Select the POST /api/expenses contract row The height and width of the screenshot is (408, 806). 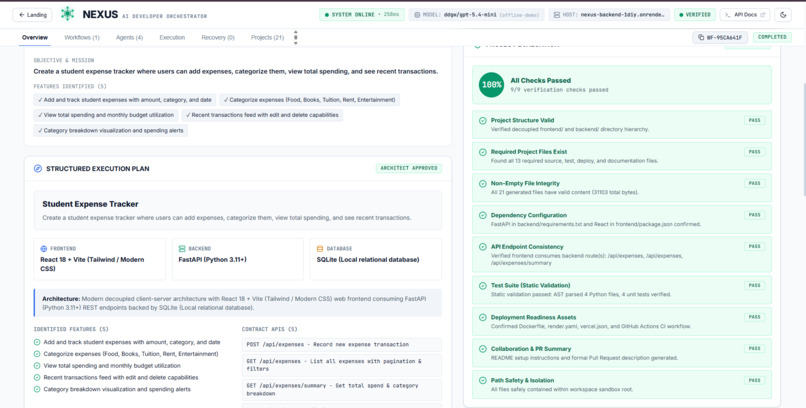[342, 345]
